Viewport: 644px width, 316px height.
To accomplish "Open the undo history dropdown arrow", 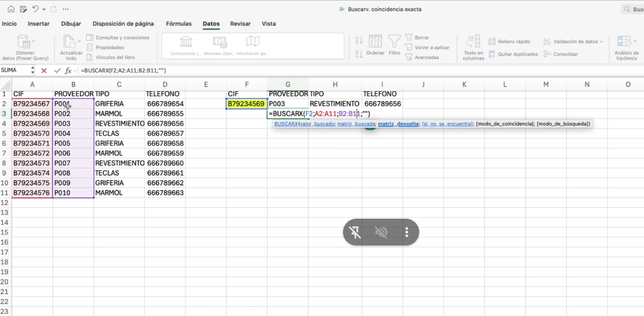I will (x=44, y=9).
